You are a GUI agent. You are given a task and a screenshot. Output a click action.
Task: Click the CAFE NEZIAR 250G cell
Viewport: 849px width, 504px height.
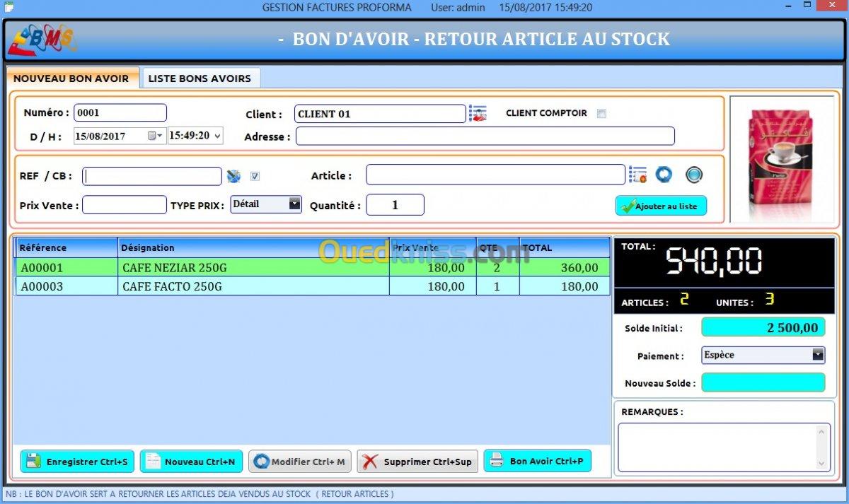point(253,268)
